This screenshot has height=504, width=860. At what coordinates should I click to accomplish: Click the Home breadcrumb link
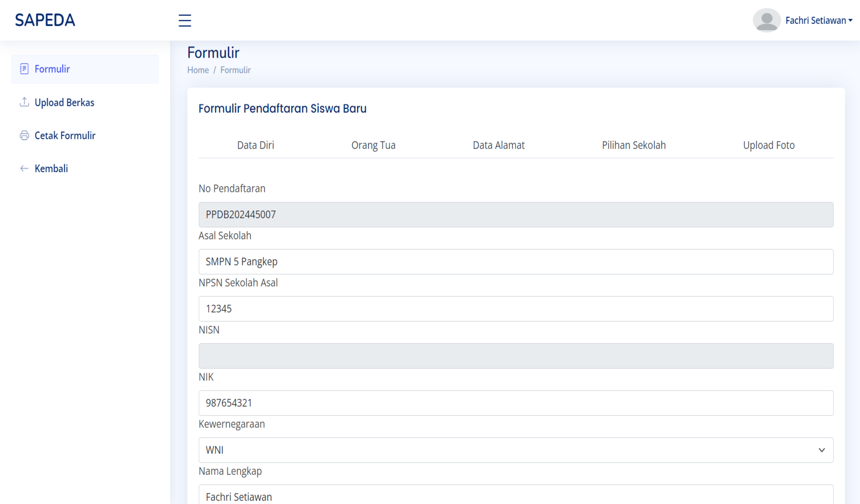coord(198,70)
